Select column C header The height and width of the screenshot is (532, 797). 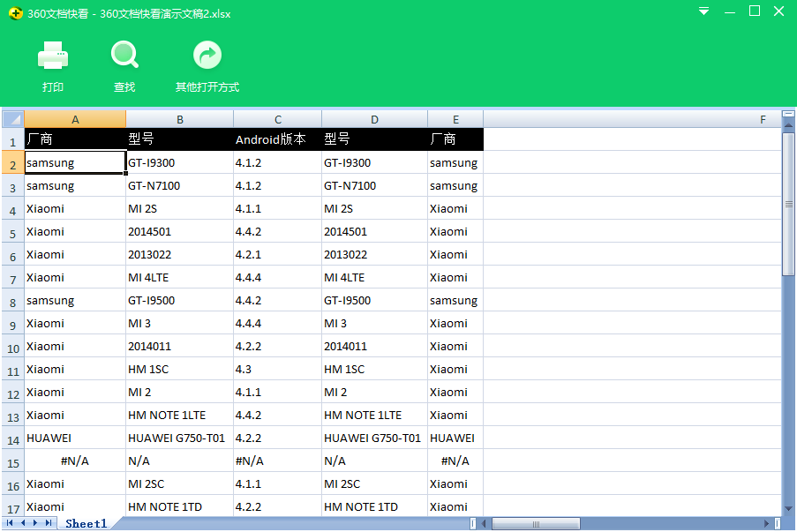(277, 119)
